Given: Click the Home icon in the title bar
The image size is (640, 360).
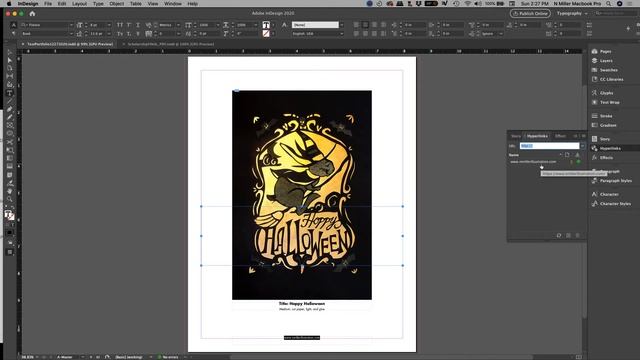Looking at the screenshot, I should click(32, 13).
